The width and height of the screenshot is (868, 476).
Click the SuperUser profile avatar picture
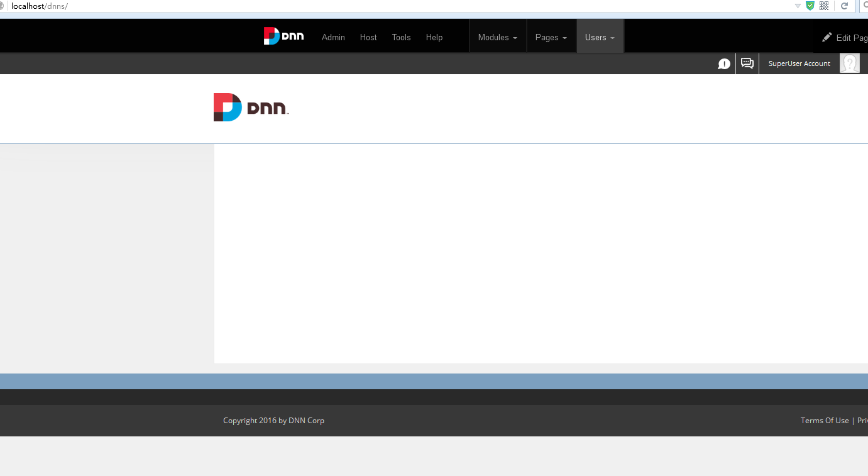850,64
